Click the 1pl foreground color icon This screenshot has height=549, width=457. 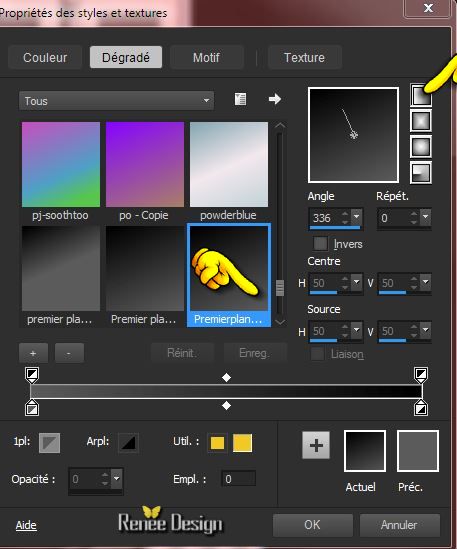[49, 443]
